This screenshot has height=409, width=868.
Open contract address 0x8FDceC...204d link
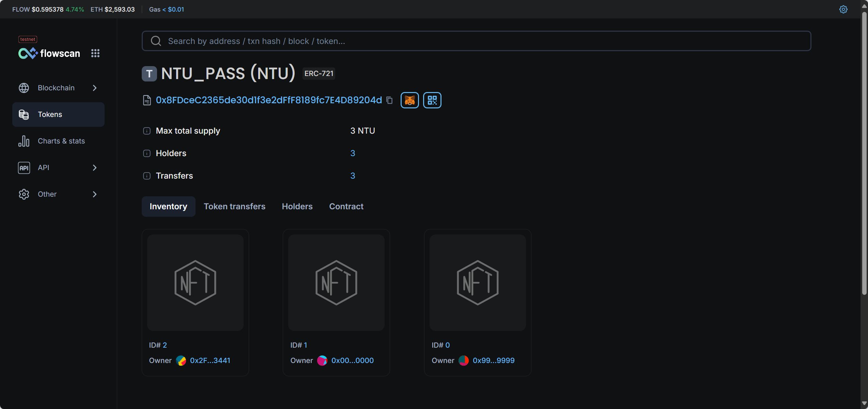point(269,100)
